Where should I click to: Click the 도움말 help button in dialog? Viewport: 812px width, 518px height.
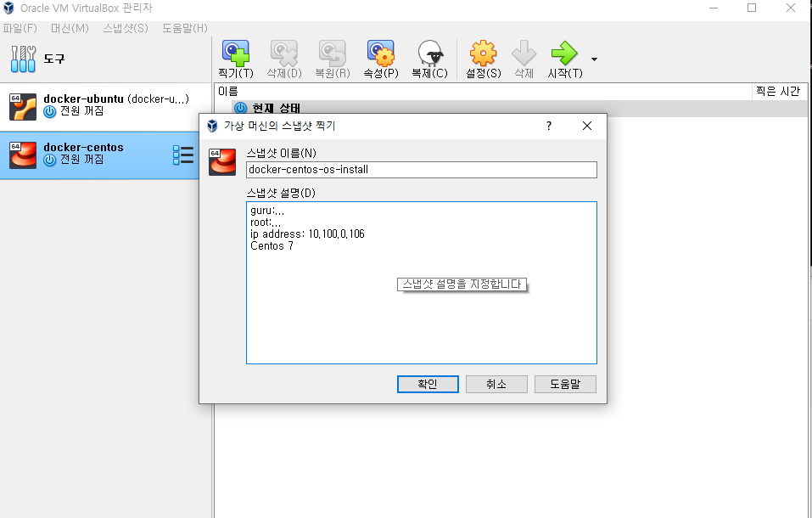(565, 384)
